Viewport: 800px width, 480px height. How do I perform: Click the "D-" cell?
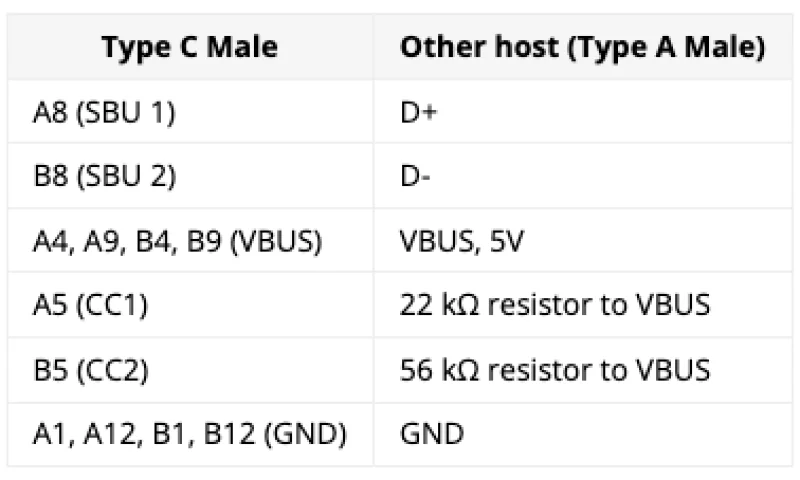click(x=416, y=177)
